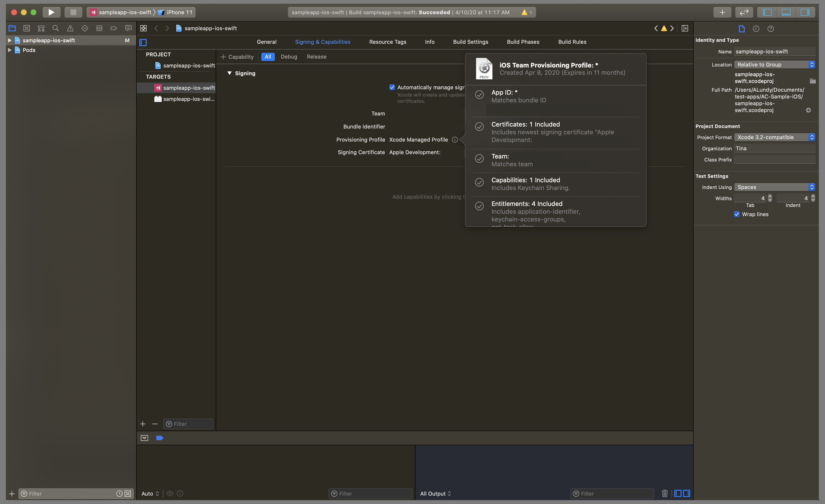The image size is (825, 504).
Task: Switch to the General tab
Action: coord(266,42)
